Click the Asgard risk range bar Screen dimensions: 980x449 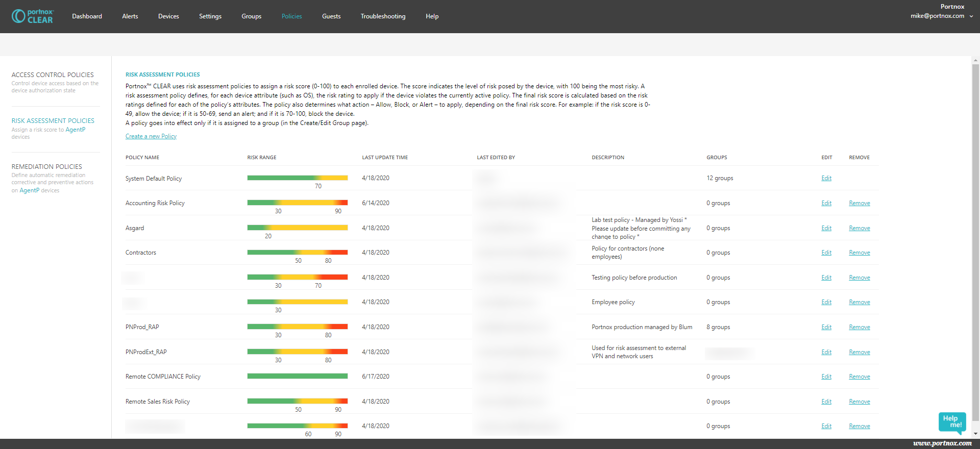(298, 228)
